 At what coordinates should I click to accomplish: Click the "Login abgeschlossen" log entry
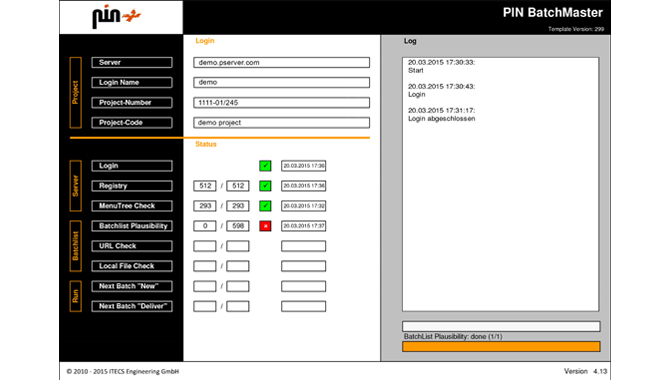pyautogui.click(x=442, y=119)
